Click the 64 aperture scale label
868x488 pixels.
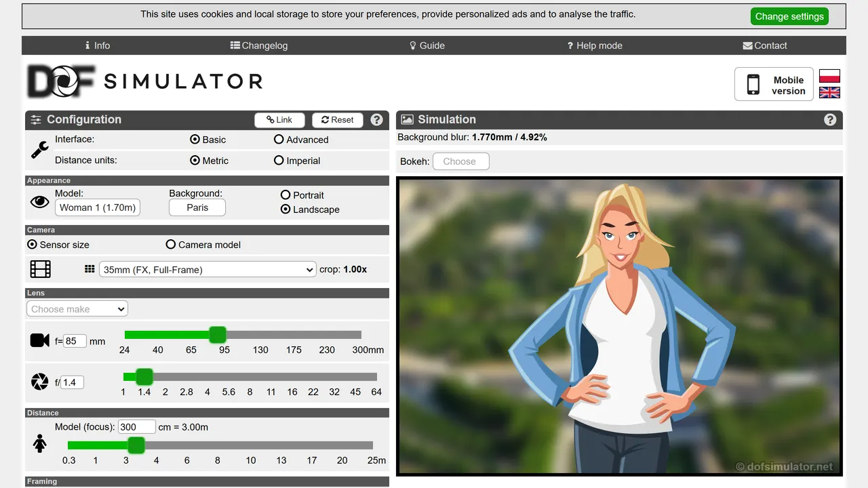376,392
